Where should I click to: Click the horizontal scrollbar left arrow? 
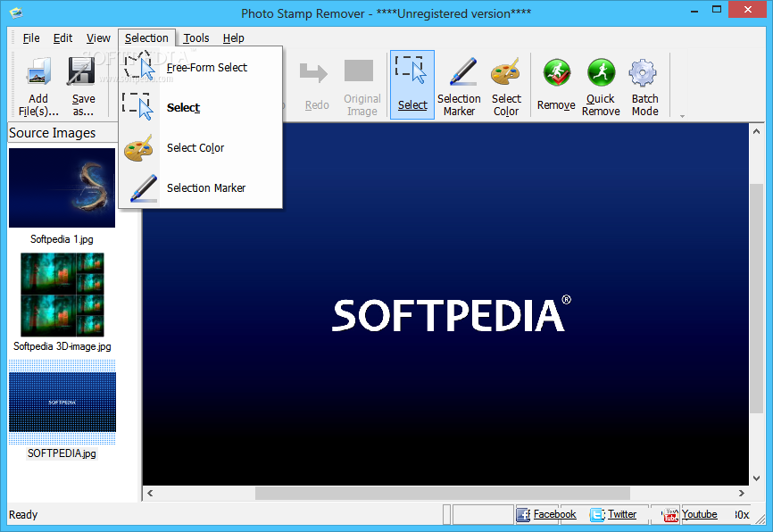click(150, 493)
